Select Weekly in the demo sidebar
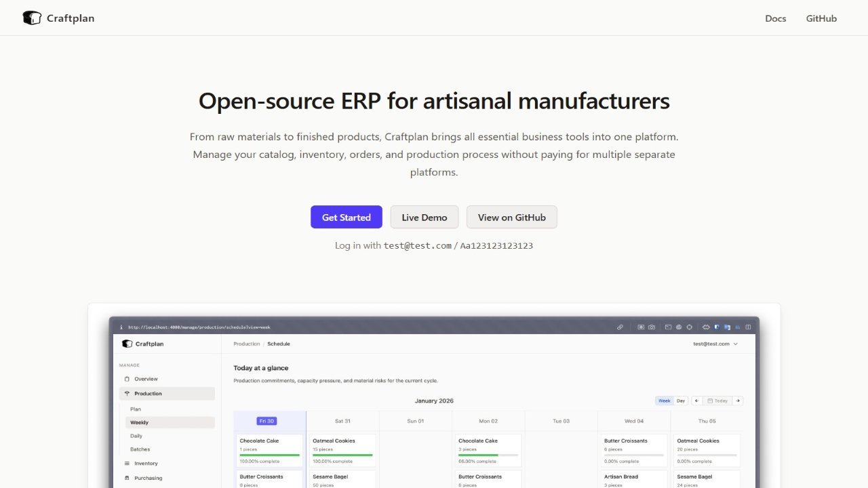The image size is (868, 488). pyautogui.click(x=170, y=422)
